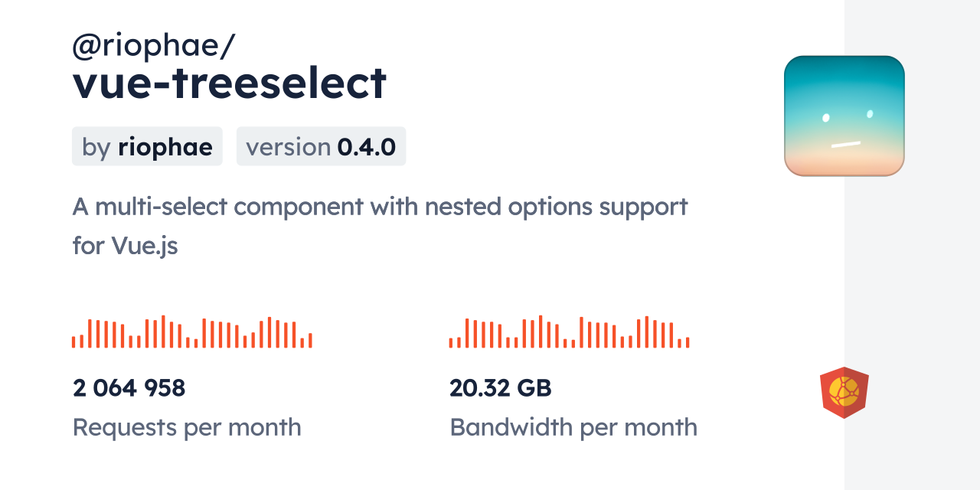Click the 'version 0.4.0' badge
This screenshot has width=980, height=490.
click(x=321, y=146)
